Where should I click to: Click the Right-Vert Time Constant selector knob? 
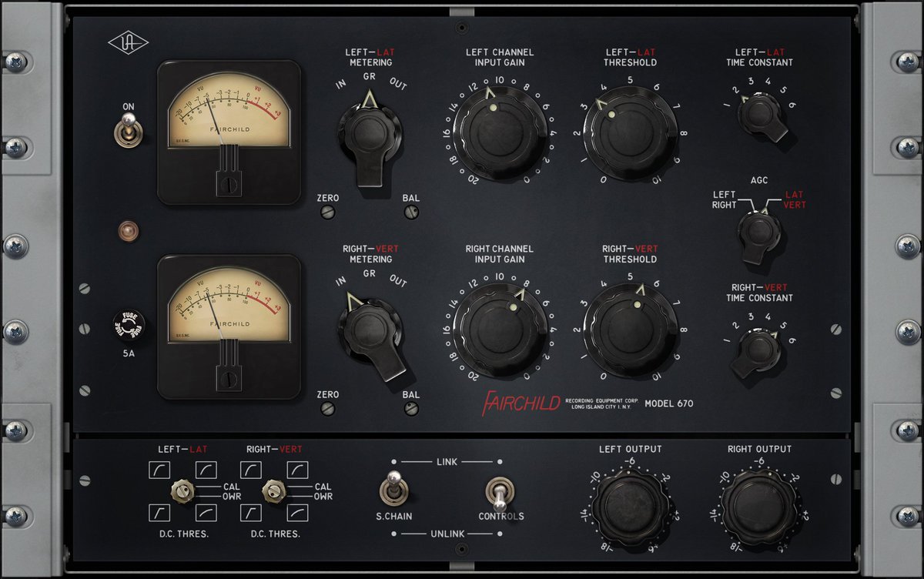click(x=758, y=351)
